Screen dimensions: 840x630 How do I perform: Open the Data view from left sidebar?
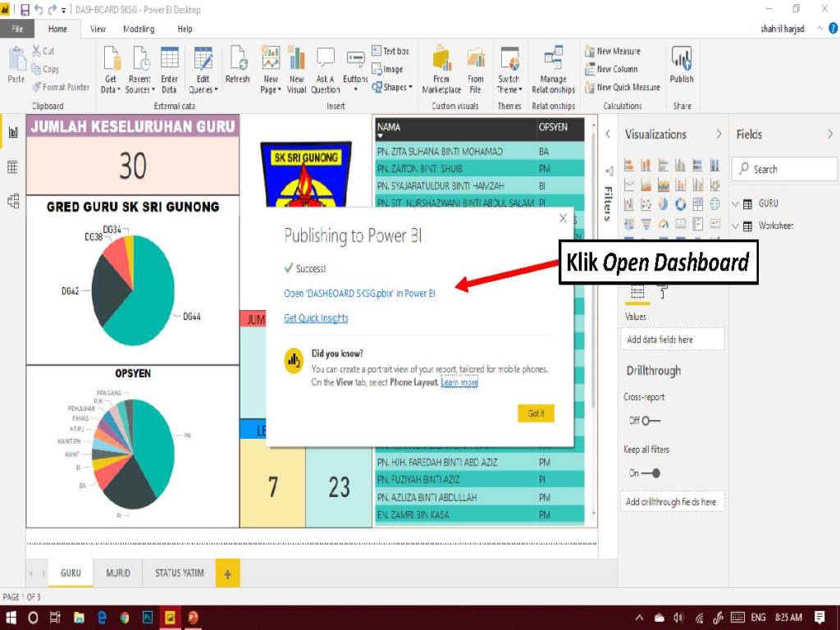click(x=12, y=167)
